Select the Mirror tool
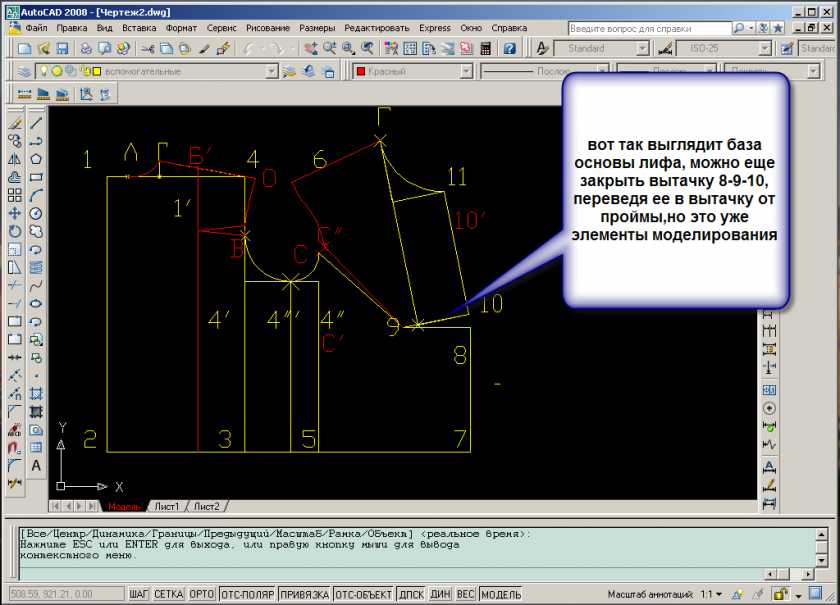Image resolution: width=840 pixels, height=605 pixels. tap(14, 159)
